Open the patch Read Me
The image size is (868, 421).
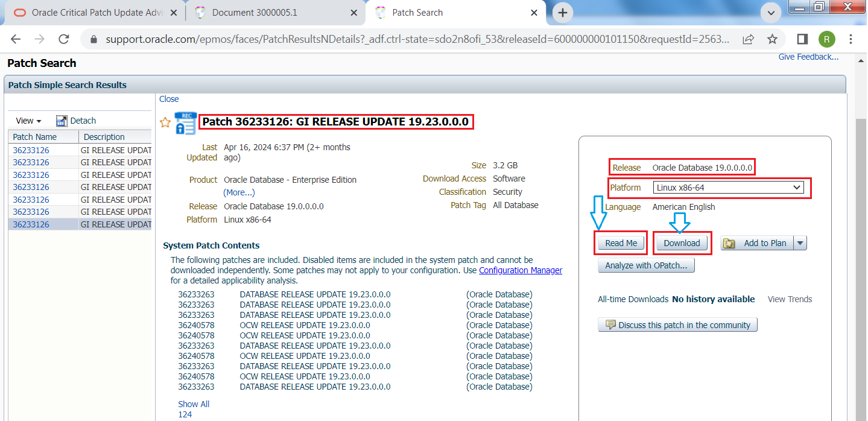(621, 243)
